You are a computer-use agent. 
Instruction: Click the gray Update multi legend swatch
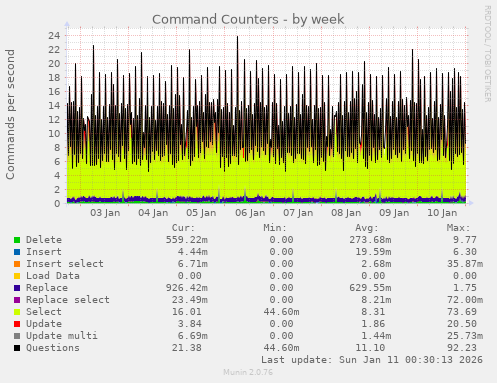pyautogui.click(x=17, y=336)
